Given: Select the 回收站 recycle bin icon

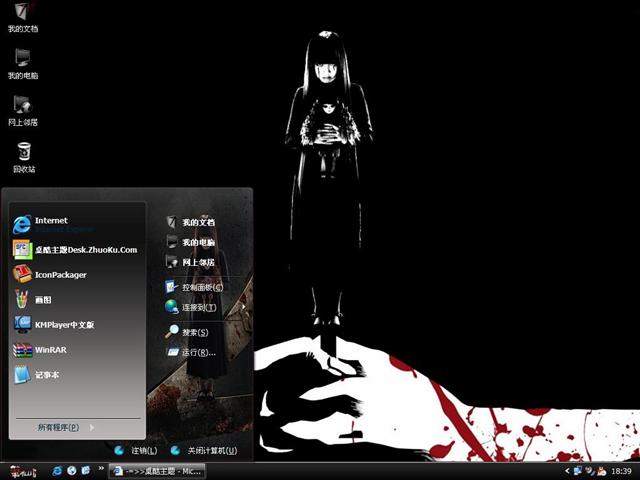Looking at the screenshot, I should [x=24, y=158].
